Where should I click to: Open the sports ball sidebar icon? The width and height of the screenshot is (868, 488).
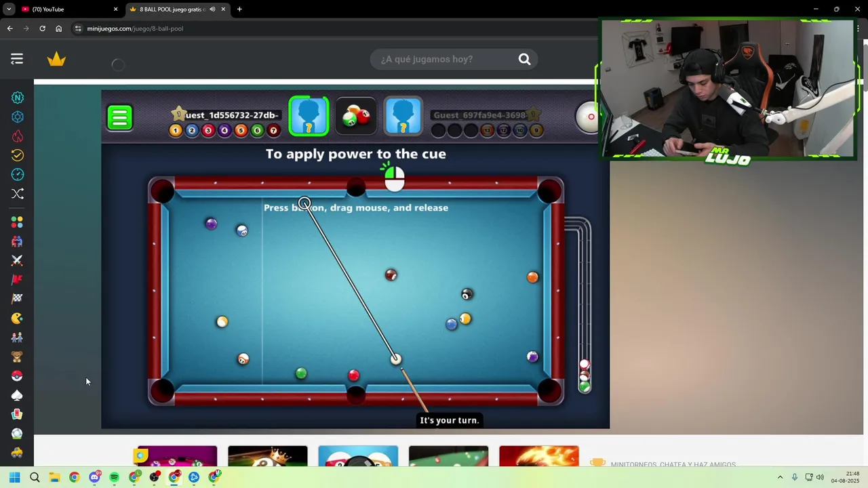[17, 433]
